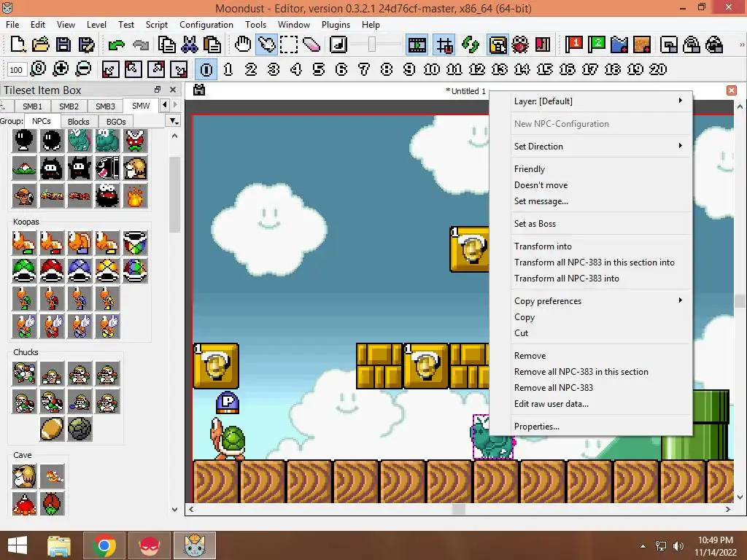Select green Koopa shell in Koopas group

24,271
